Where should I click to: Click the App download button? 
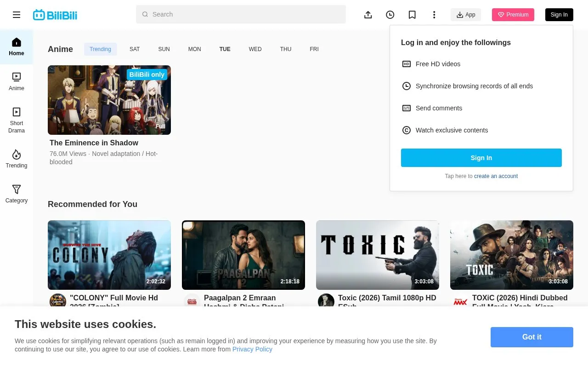click(466, 15)
